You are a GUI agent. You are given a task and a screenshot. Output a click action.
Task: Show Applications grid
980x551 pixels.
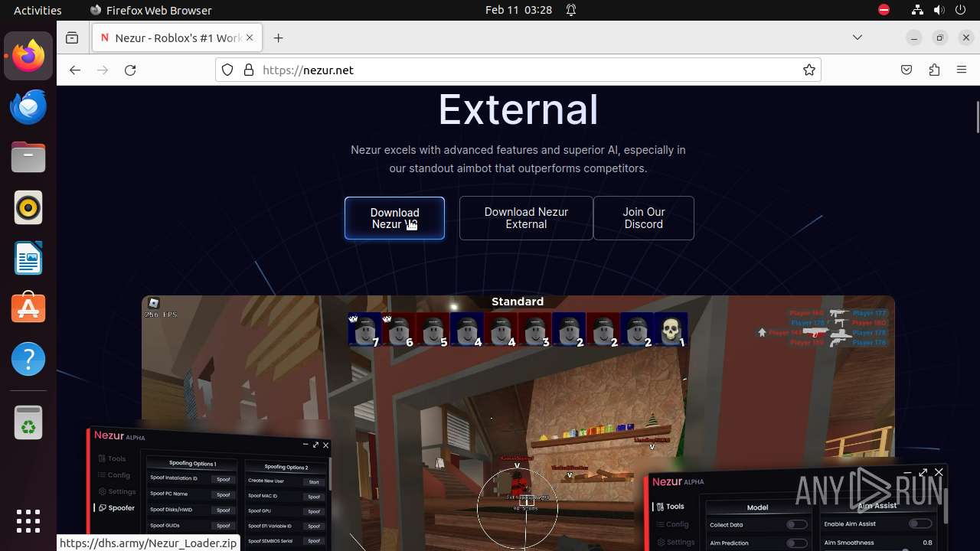pos(28,521)
